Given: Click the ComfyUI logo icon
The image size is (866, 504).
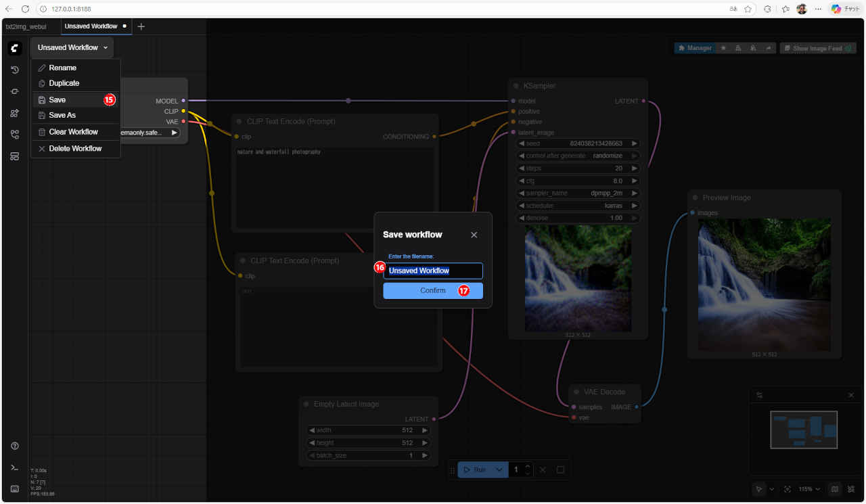Looking at the screenshot, I should pos(15,48).
